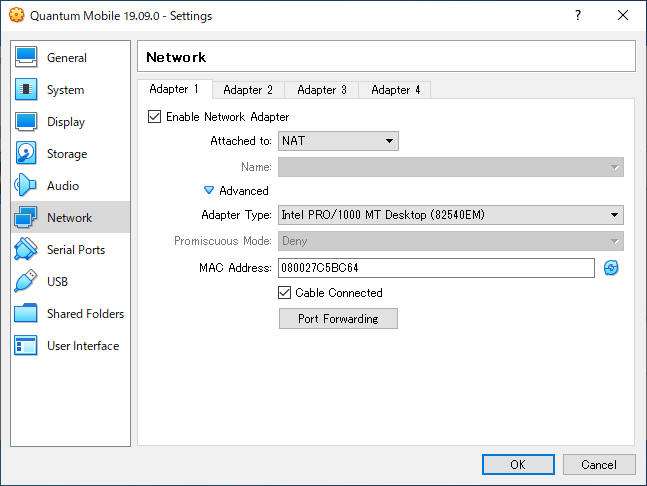Screen dimensions: 647x486
Task: Select the System chip icon
Action: pos(26,90)
